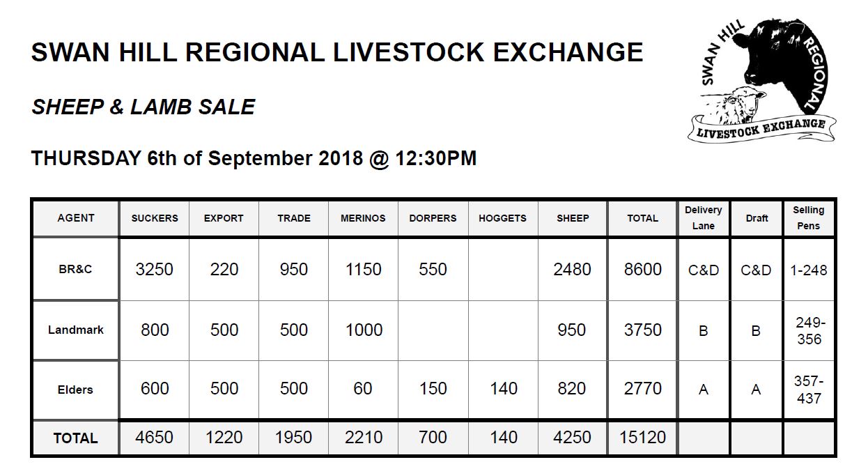Select the BR&C agent row label
Screen dimensions: 868x469
75,269
